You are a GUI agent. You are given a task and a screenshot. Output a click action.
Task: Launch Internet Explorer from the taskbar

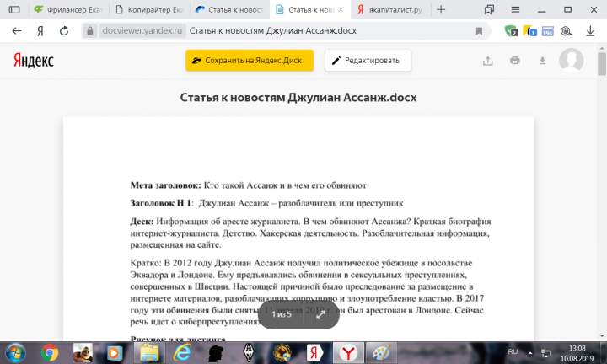click(181, 353)
